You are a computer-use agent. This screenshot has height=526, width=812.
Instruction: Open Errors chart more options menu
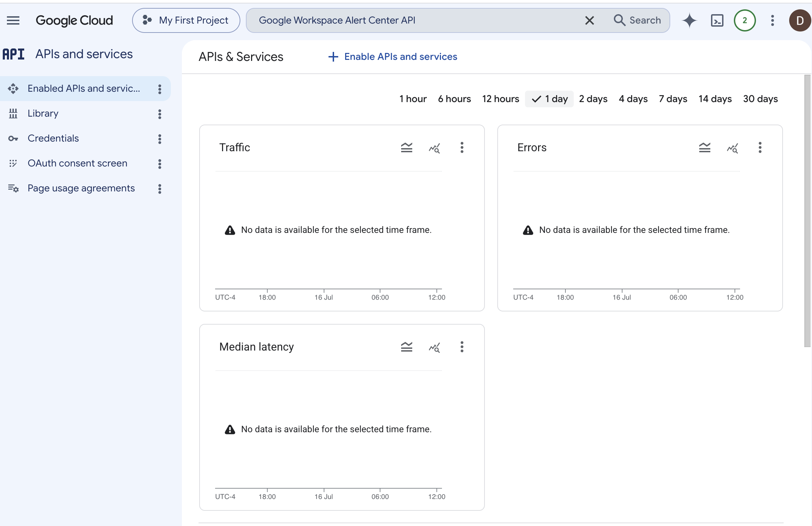pyautogui.click(x=760, y=148)
